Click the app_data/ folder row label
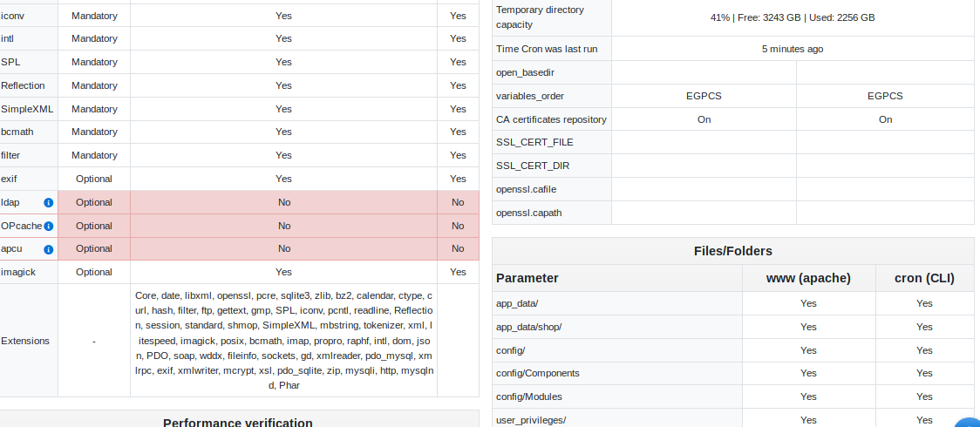This screenshot has width=980, height=427. click(517, 303)
